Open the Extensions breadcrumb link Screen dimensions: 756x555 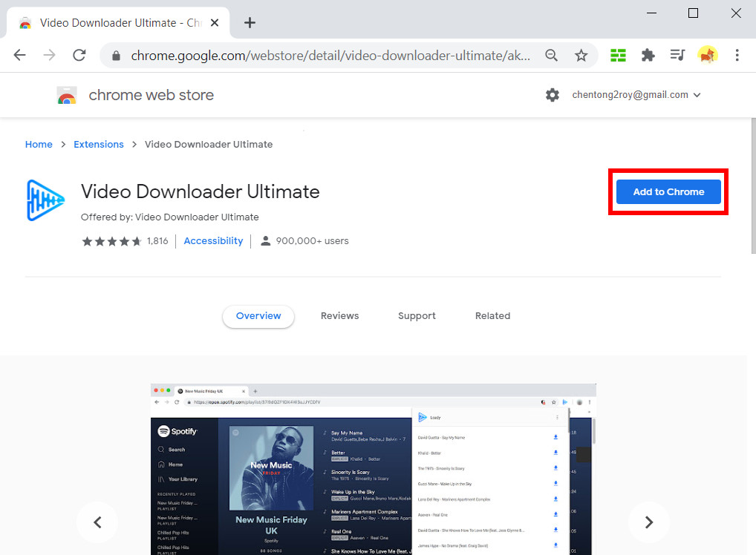point(98,145)
